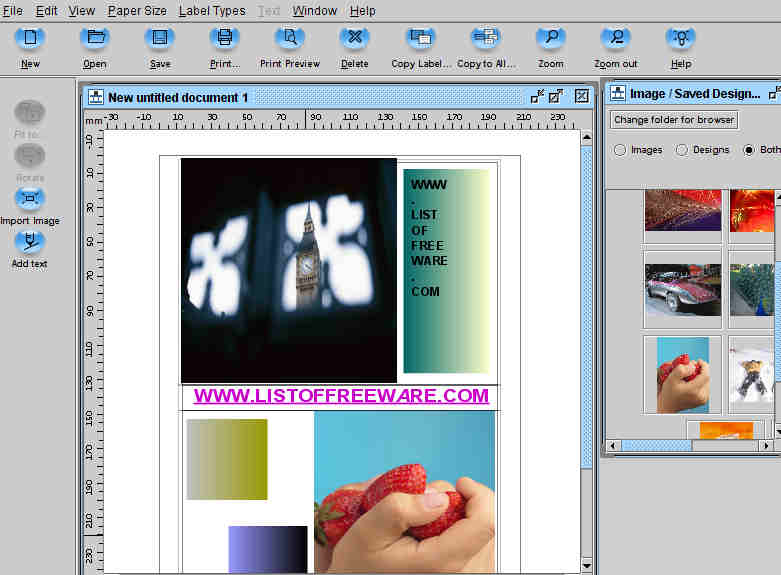781x575 pixels.
Task: Select the blue-black gradient rectangle
Action: (268, 549)
